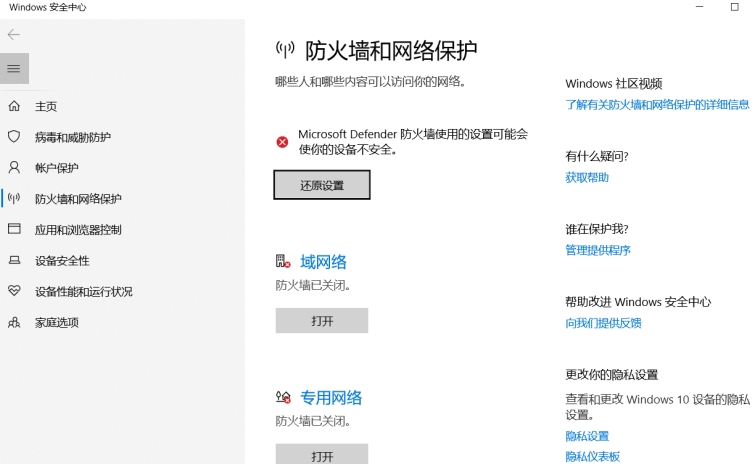Click the Microsoft Defender warning message text
The image size is (755, 464).
(x=413, y=142)
